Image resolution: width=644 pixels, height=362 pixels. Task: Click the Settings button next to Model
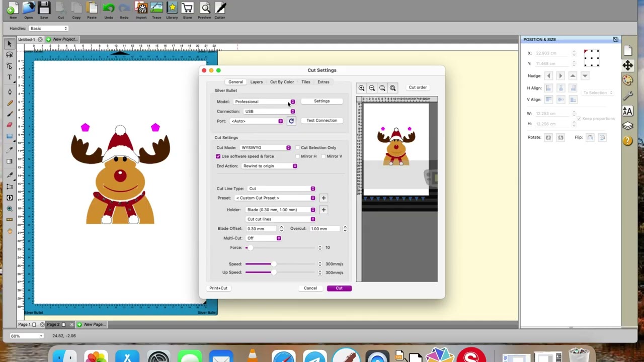(322, 101)
